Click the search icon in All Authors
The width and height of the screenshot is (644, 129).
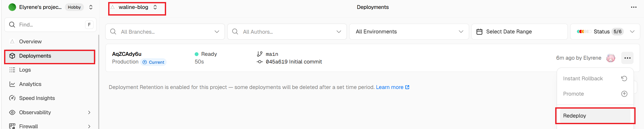pyautogui.click(x=235, y=32)
